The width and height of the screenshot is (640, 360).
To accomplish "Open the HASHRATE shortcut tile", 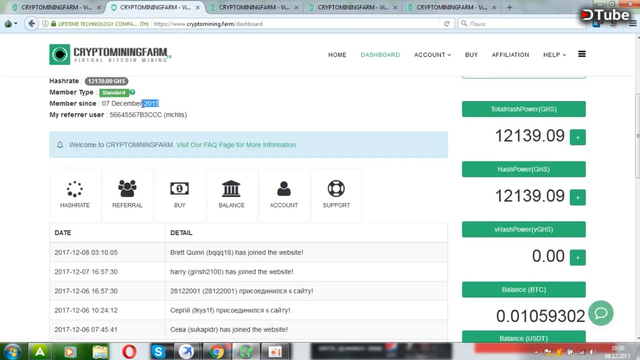I will (x=75, y=195).
